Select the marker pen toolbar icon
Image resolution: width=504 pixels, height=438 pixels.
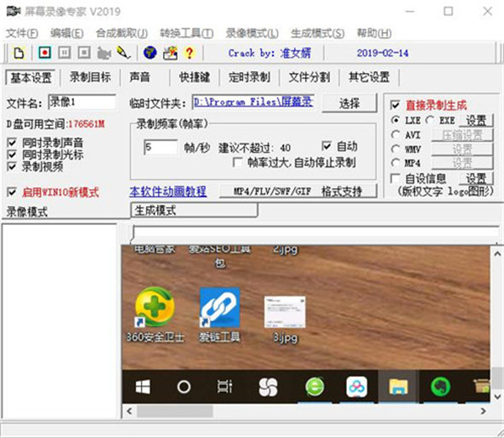coord(123,53)
